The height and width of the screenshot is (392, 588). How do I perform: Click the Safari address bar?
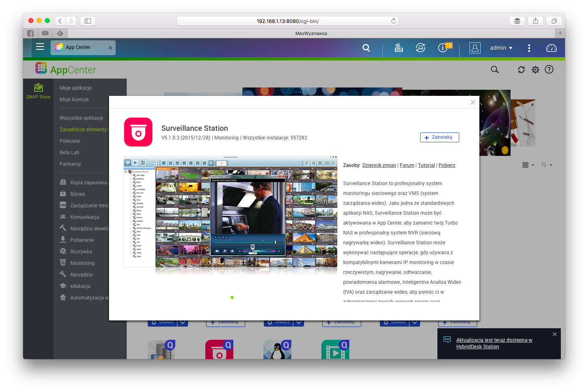pos(288,21)
